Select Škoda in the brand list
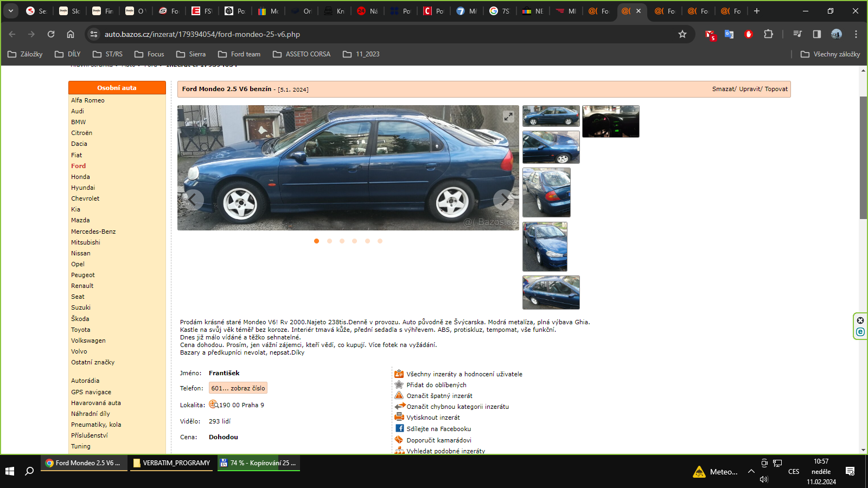 tap(80, 319)
